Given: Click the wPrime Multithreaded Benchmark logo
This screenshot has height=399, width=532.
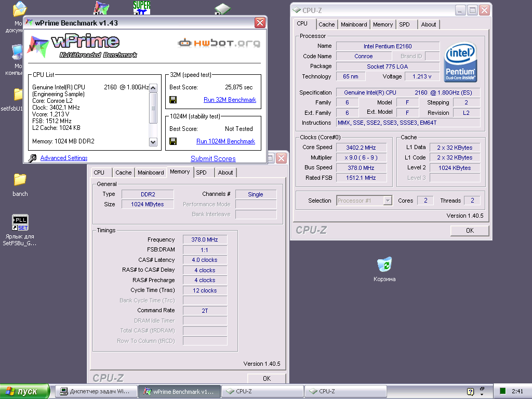Looking at the screenshot, I should [82, 46].
